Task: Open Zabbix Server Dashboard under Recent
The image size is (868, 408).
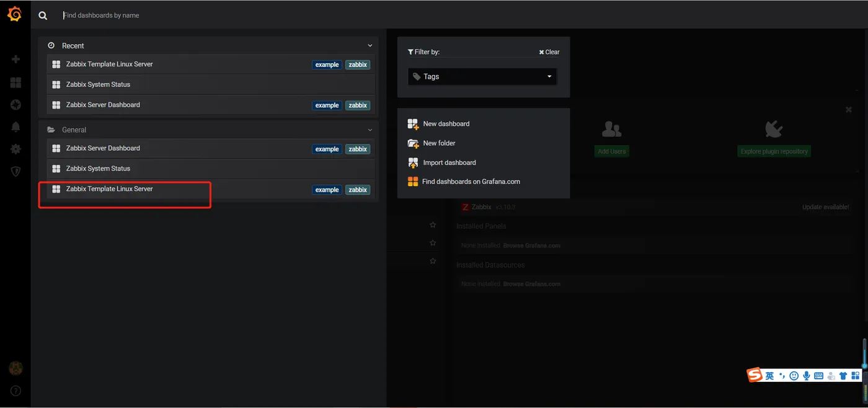Action: (211, 105)
